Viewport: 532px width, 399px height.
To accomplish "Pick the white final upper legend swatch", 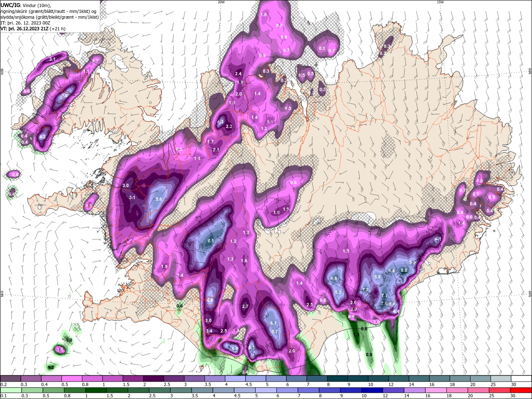I will (x=521, y=379).
